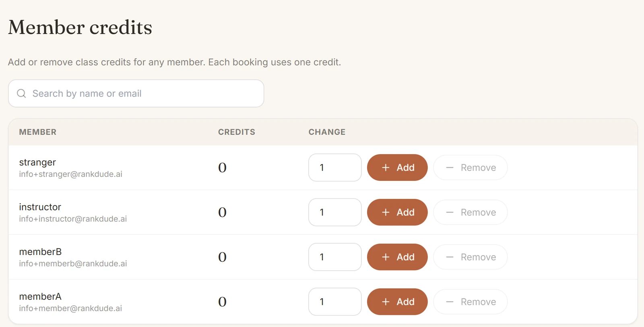This screenshot has width=644, height=327.
Task: Click the member name "memberA"
Action: pyautogui.click(x=40, y=296)
